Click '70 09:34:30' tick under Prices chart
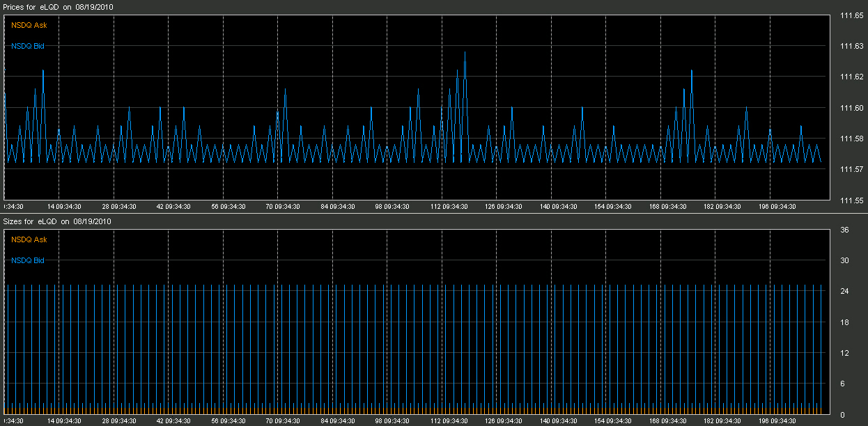Viewport: 868px width, 426px height. pyautogui.click(x=283, y=207)
